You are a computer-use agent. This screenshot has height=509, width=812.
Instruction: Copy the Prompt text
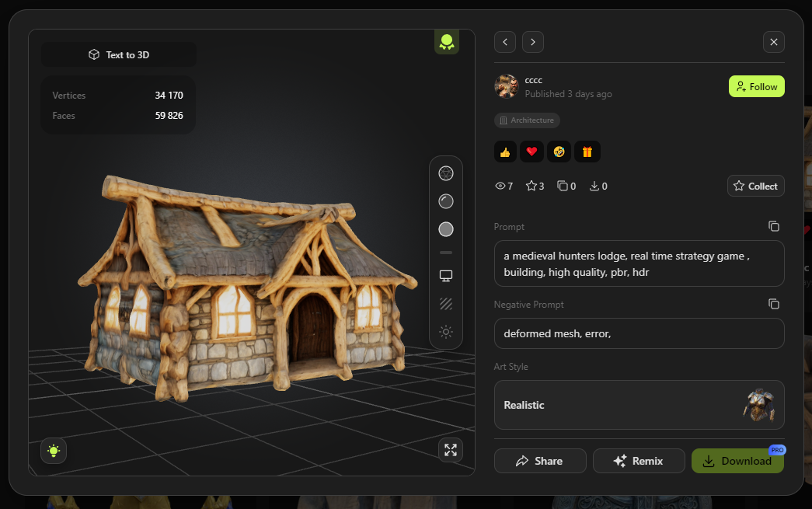point(774,226)
